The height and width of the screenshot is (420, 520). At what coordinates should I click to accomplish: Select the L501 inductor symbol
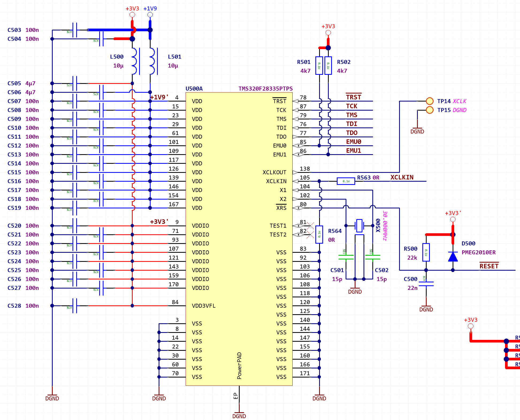(x=153, y=61)
